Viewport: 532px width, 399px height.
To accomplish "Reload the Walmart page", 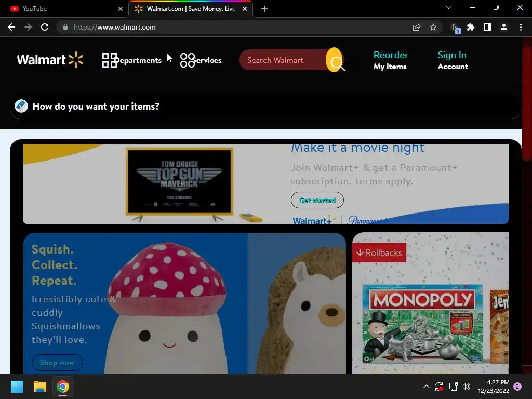I will 45,27.
